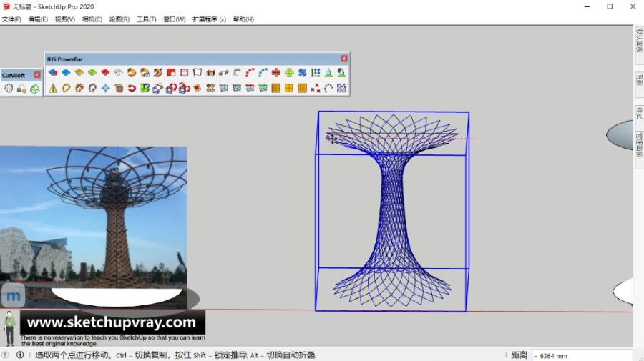
Task: Open the 视图(V) menu
Action: tap(65, 19)
